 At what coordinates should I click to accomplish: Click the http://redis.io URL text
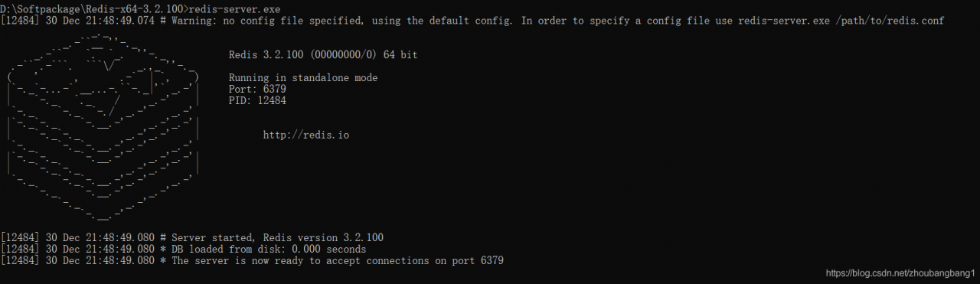pyautogui.click(x=306, y=135)
